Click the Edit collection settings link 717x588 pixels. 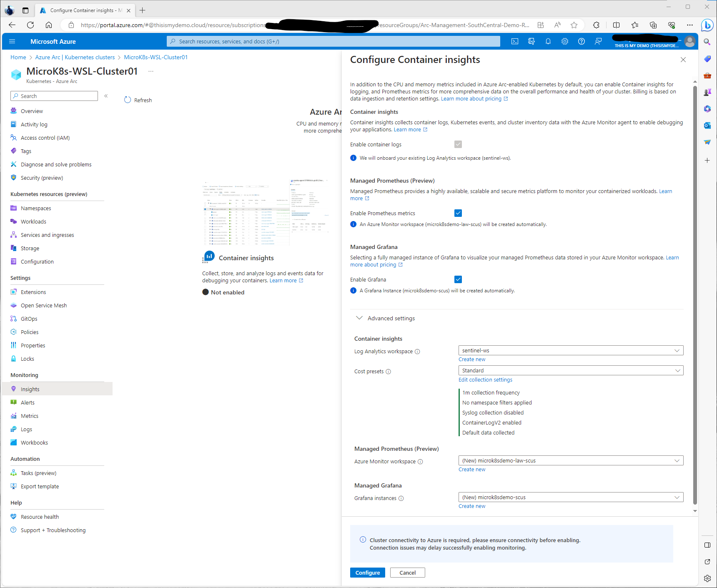click(x=485, y=380)
